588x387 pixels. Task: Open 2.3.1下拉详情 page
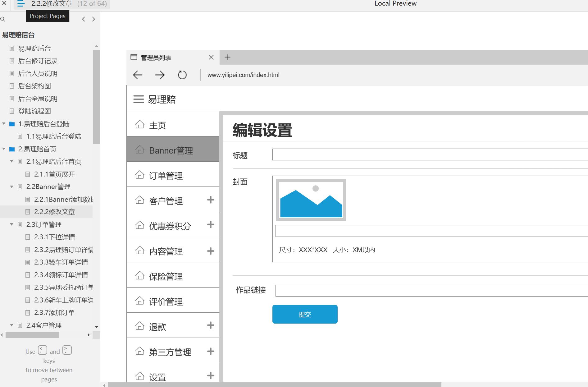[x=54, y=237]
